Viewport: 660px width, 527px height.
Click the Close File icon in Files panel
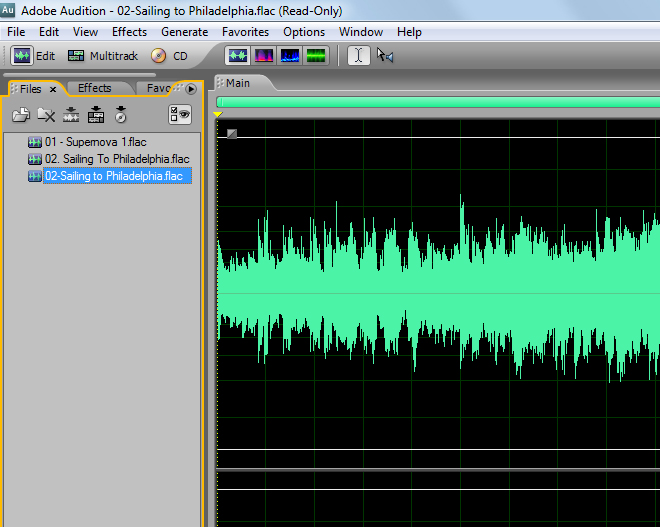(46, 115)
